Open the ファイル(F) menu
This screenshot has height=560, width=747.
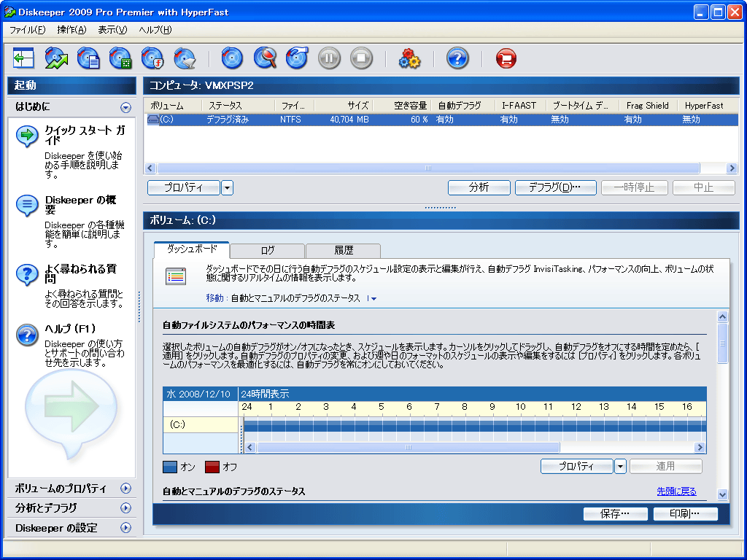(27, 29)
